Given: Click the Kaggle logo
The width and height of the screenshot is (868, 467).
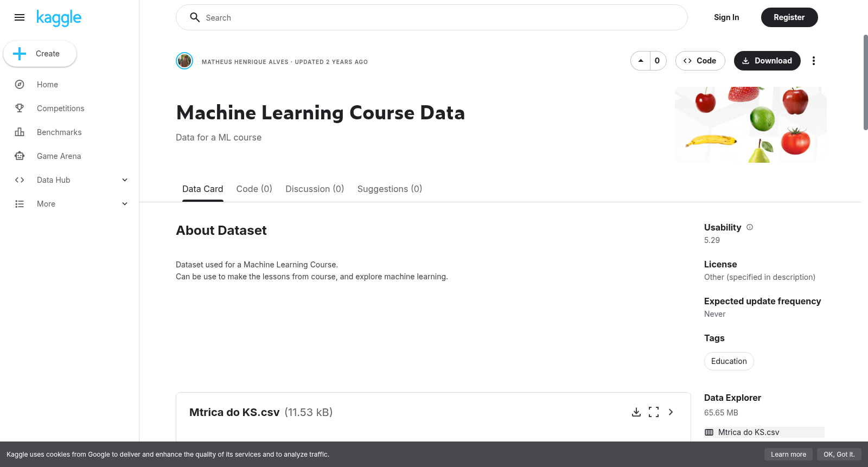Looking at the screenshot, I should click(59, 18).
